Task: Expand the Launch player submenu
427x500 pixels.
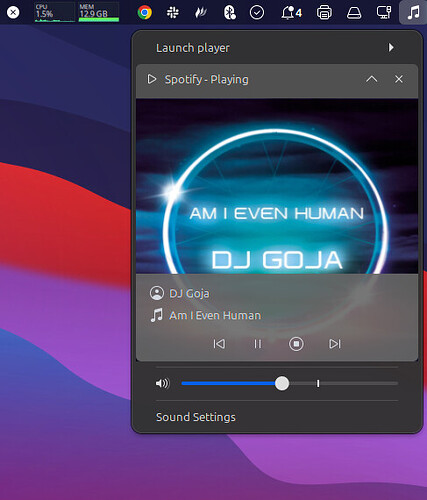Action: tap(277, 48)
